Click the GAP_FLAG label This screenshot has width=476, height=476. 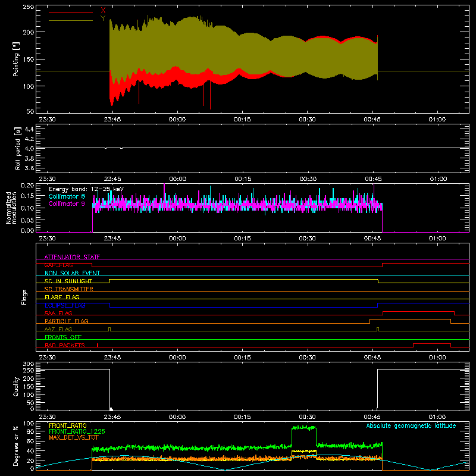58,265
